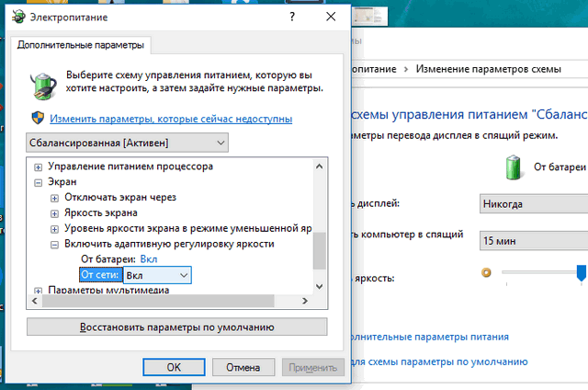Expand Уровень яркости экрана в режиме node
Screen dimensions: 588x390
54,229
